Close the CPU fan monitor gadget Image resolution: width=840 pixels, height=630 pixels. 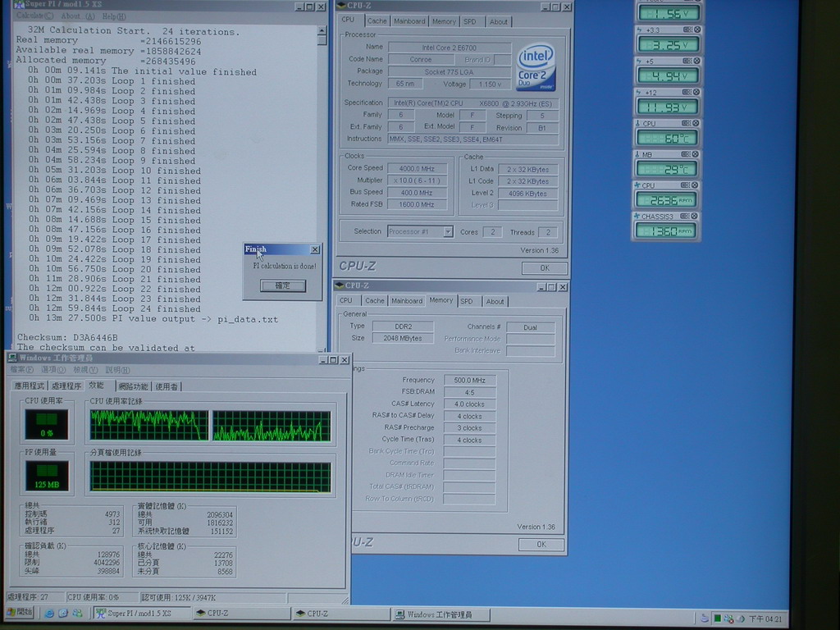tap(695, 185)
